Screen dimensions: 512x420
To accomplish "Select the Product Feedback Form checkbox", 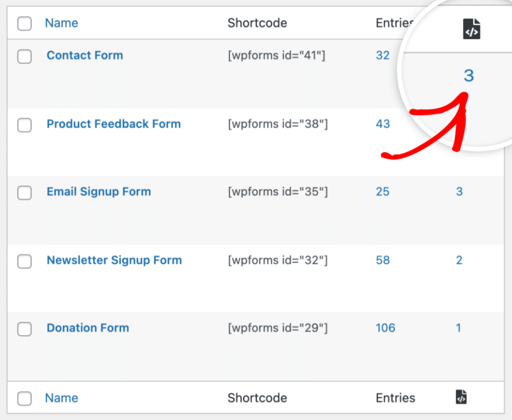I will [x=24, y=125].
